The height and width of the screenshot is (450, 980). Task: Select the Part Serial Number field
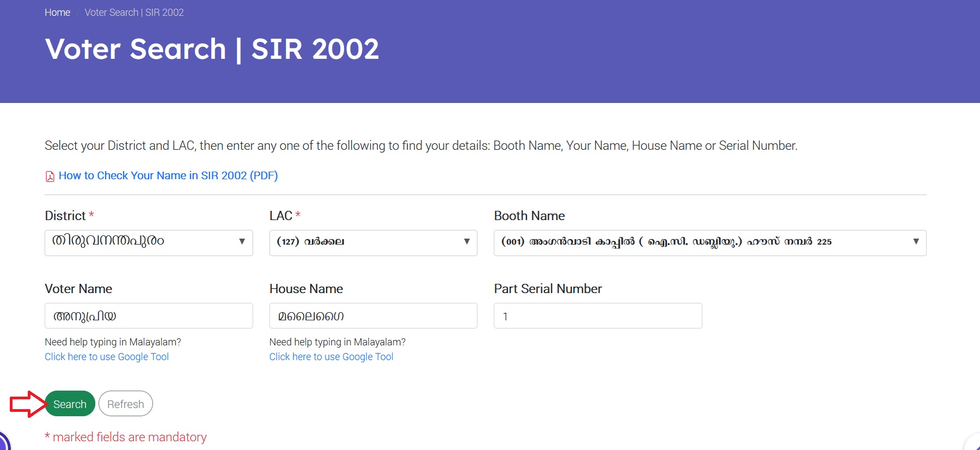point(598,316)
